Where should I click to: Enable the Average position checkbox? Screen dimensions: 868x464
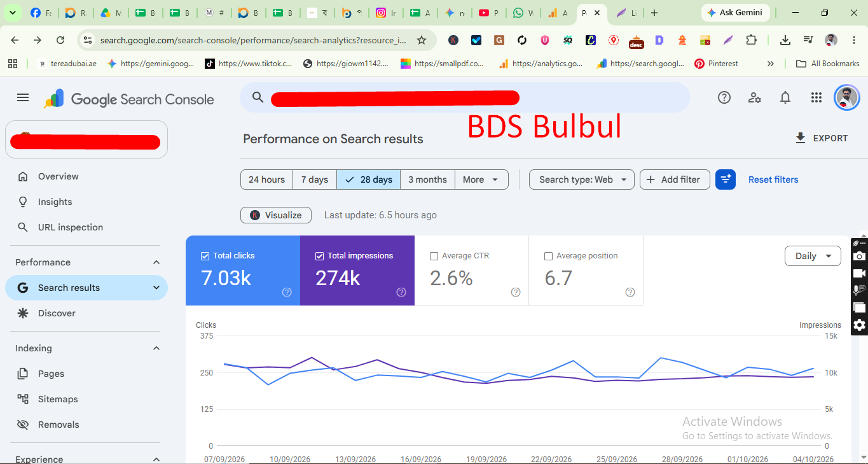coord(548,256)
